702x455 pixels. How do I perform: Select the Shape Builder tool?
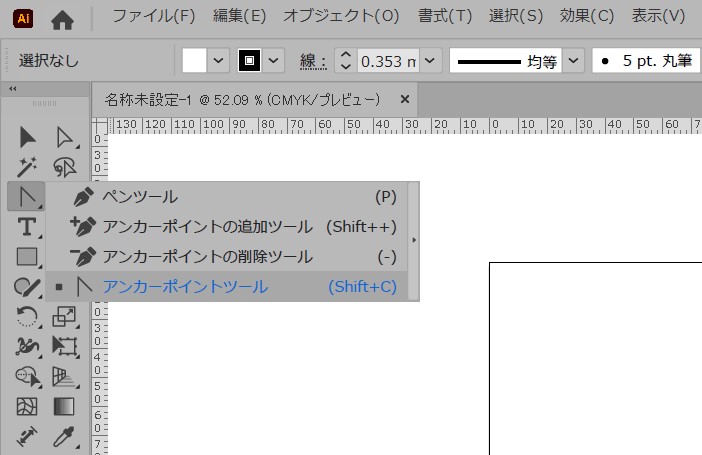(27, 377)
